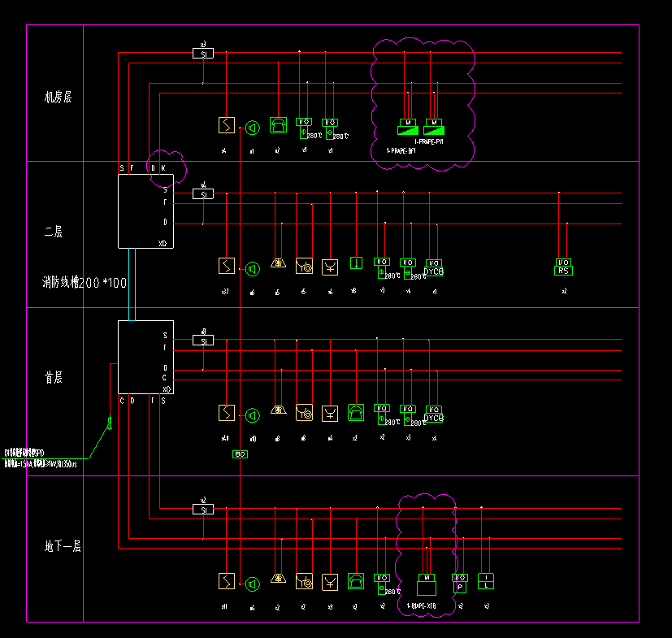Pick the VO P device on the 地下一层 row
672x638 pixels.
point(460,583)
